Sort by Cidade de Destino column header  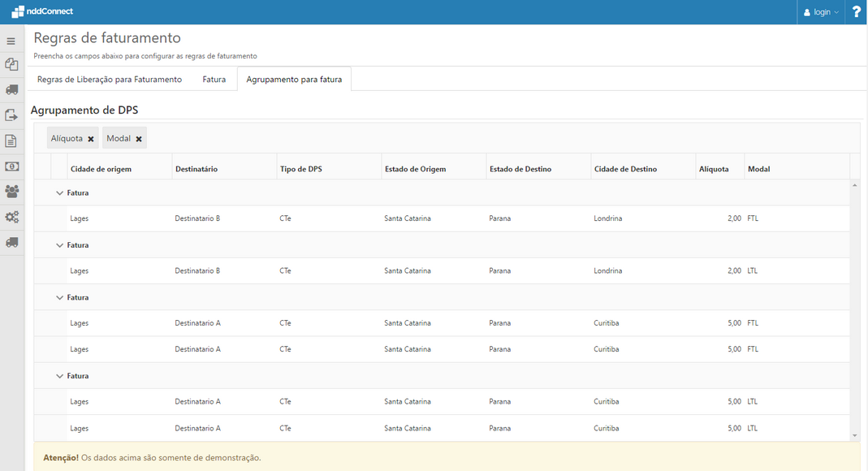point(625,169)
